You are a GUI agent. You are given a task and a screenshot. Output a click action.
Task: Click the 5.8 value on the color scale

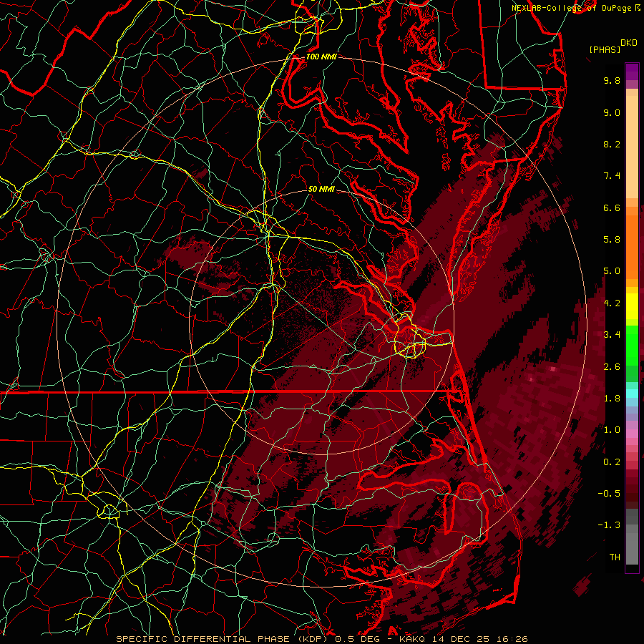pos(612,240)
